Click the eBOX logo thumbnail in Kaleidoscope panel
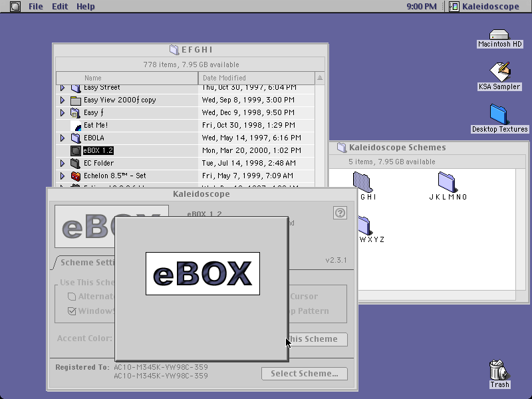The height and width of the screenshot is (399, 532). tap(85, 226)
